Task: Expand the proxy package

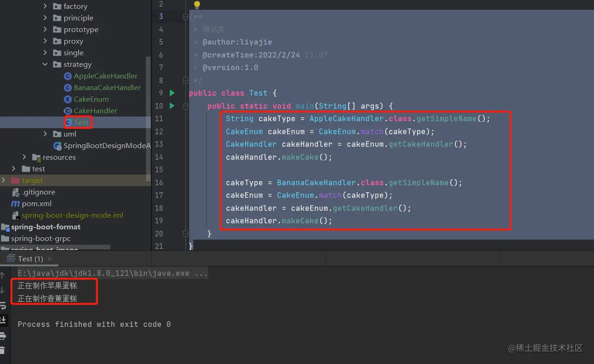Action: coord(45,41)
